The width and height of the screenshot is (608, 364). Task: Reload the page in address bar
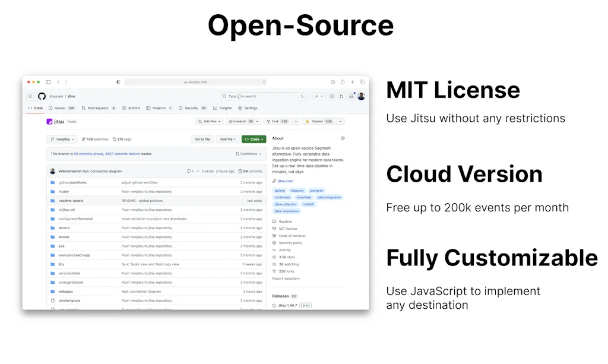(264, 82)
